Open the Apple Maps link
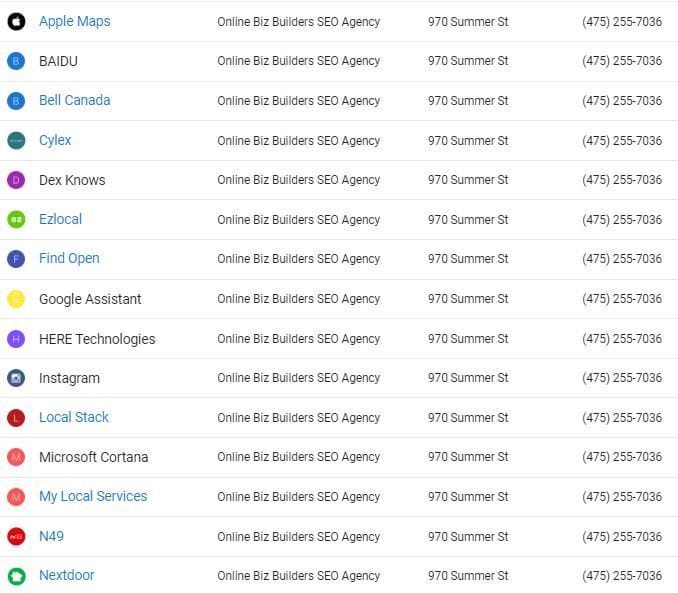 point(74,21)
